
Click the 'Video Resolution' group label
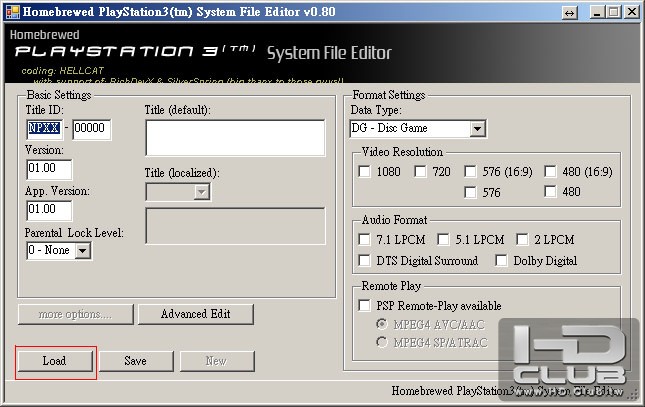(x=402, y=152)
